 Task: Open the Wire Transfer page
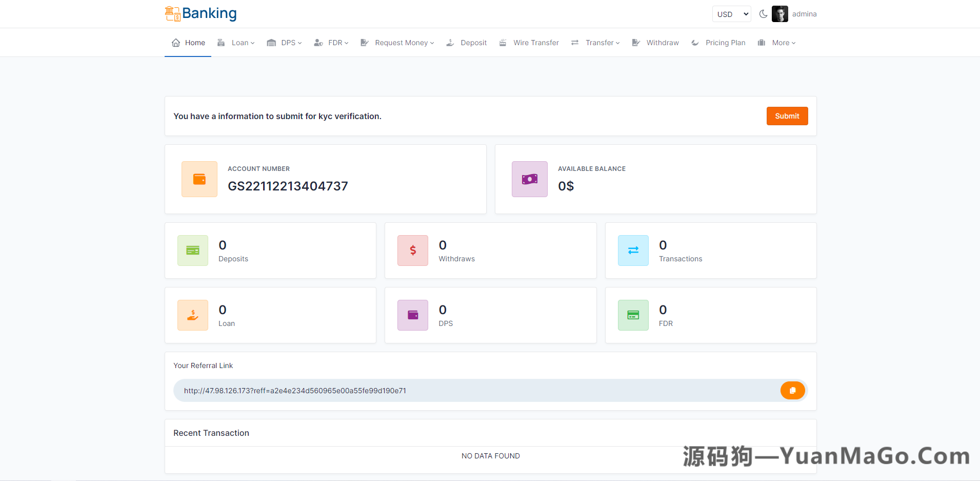[536, 43]
